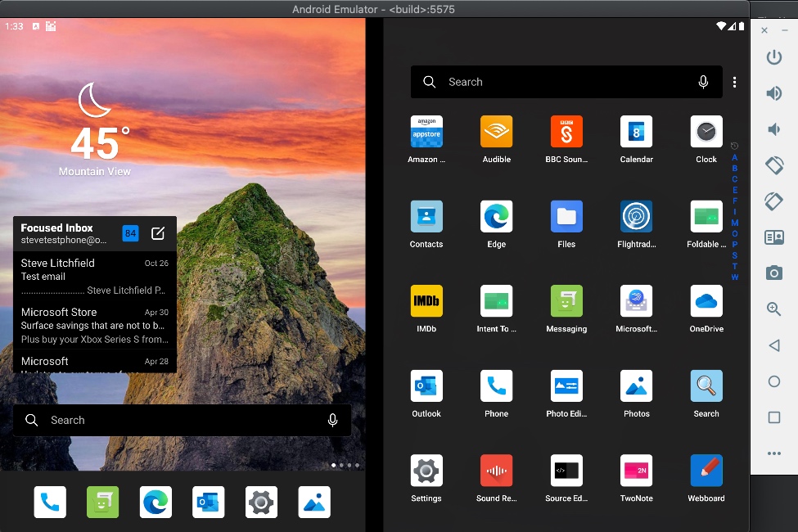Open the Intent To app
The height and width of the screenshot is (532, 798).
click(496, 301)
